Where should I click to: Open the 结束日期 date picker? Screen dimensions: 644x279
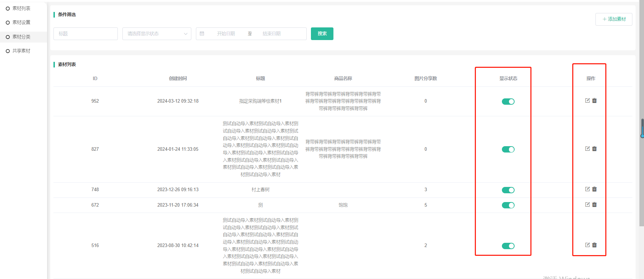tap(272, 34)
